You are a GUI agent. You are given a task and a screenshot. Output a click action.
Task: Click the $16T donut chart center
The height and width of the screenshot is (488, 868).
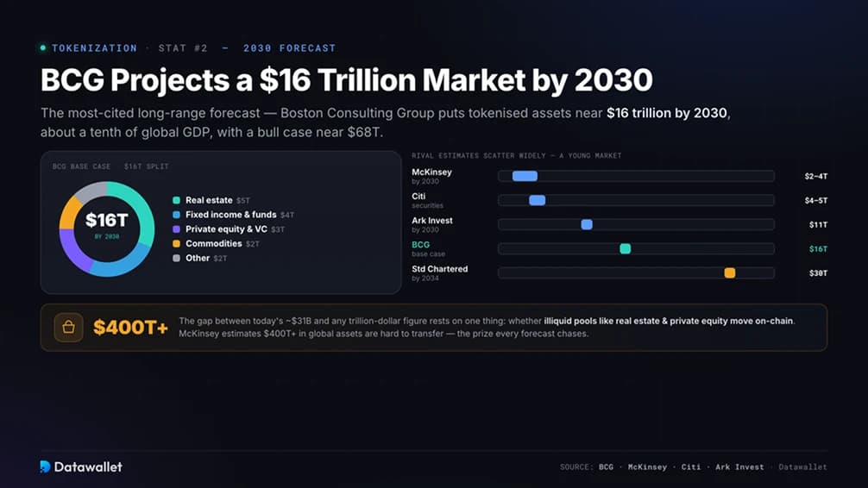pos(107,221)
